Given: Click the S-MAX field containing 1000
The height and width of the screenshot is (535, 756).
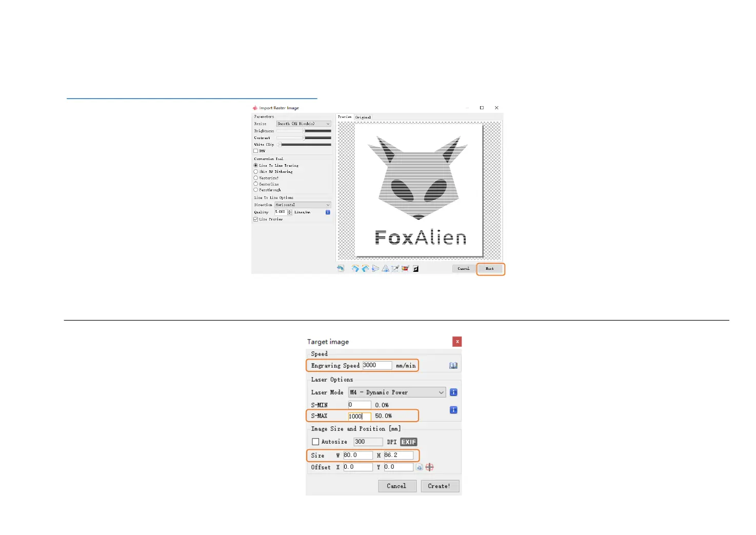Looking at the screenshot, I should (x=360, y=417).
